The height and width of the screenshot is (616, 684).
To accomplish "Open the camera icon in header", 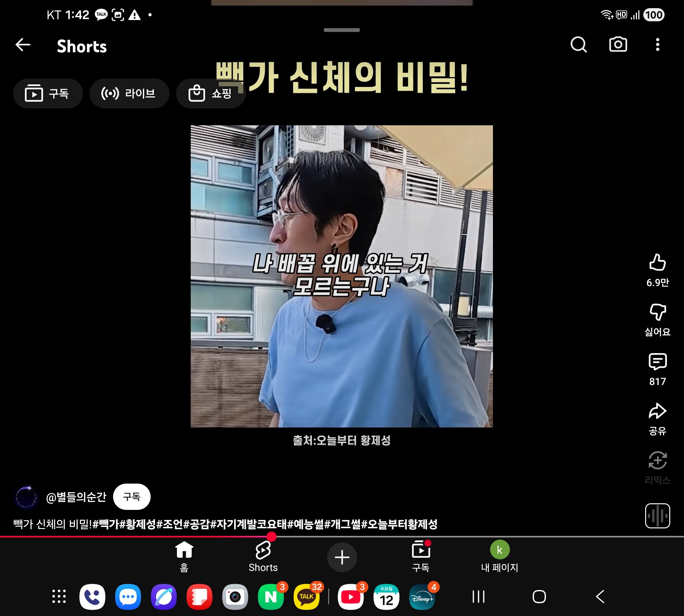I will pos(618,45).
